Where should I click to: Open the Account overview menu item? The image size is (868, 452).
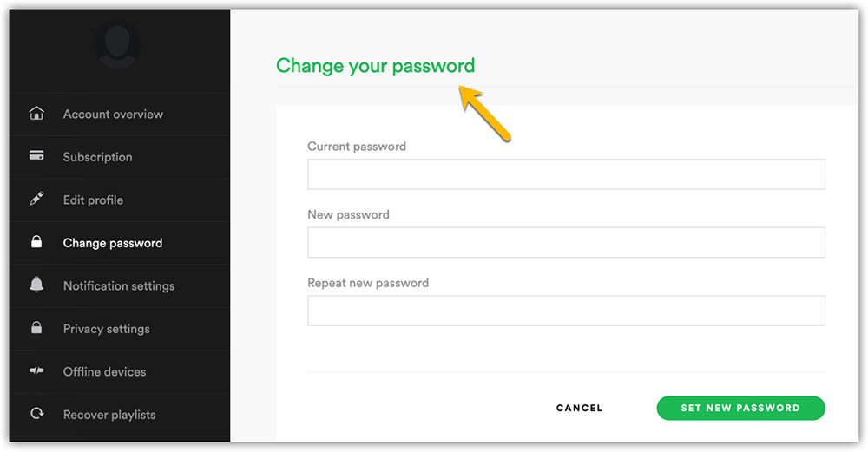113,114
